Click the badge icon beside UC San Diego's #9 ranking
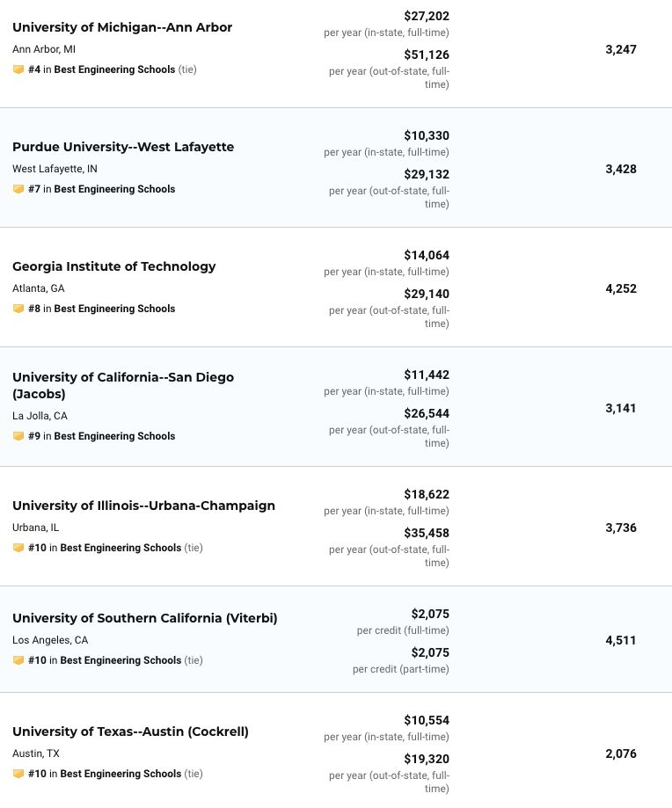 [18, 436]
